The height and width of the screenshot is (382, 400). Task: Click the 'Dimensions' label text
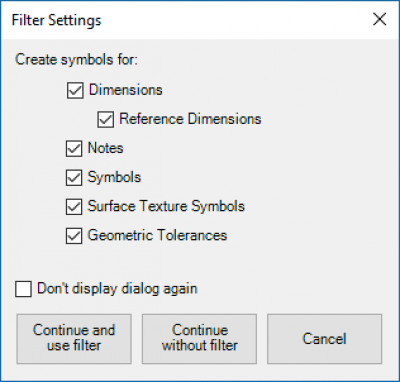(x=126, y=90)
